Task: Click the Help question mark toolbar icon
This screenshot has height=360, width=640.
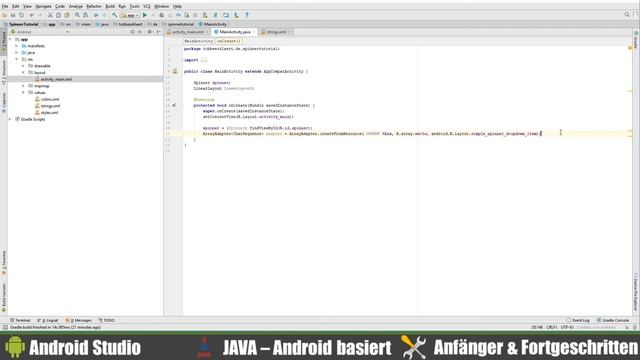Action: pyautogui.click(x=247, y=15)
